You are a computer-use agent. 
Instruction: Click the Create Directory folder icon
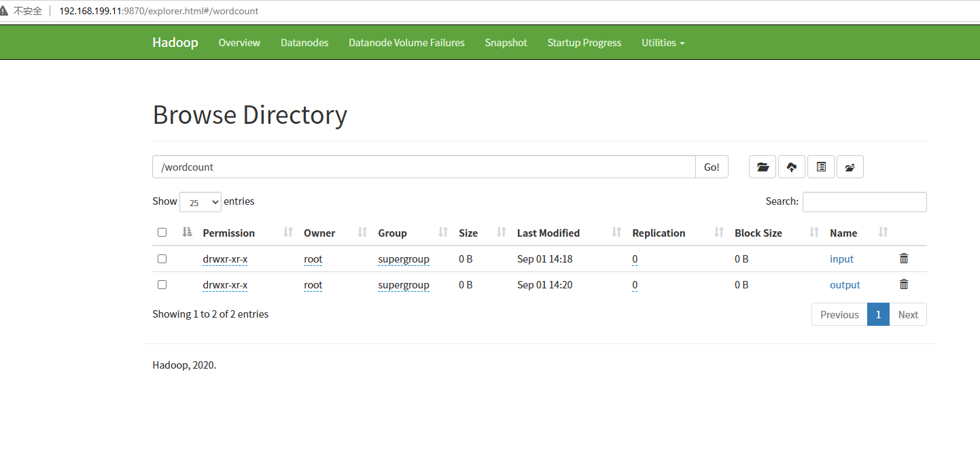coord(762,167)
